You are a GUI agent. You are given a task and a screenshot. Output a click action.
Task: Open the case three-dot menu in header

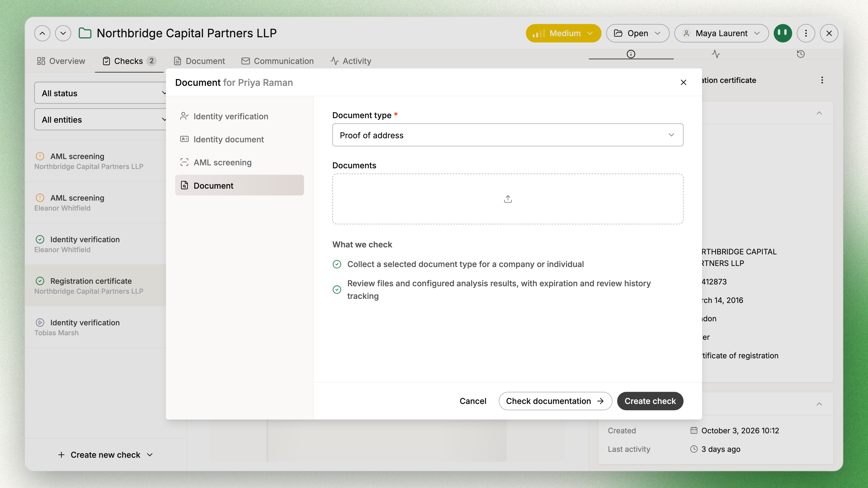click(x=806, y=33)
